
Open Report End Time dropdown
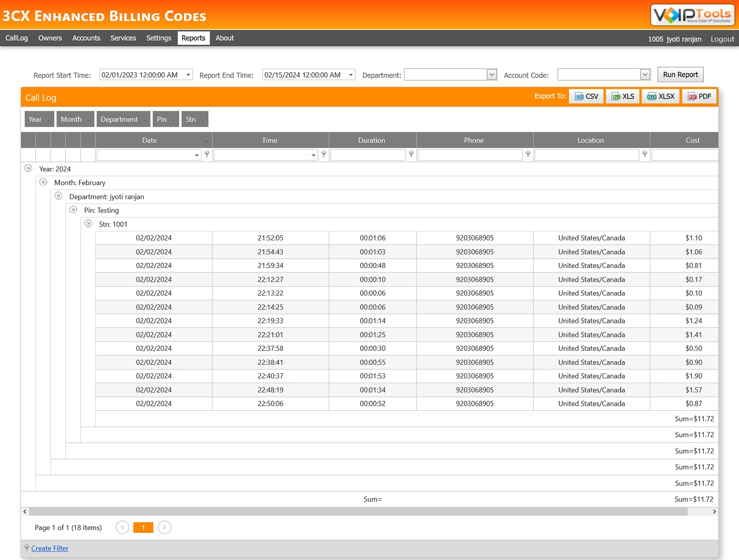click(x=351, y=75)
